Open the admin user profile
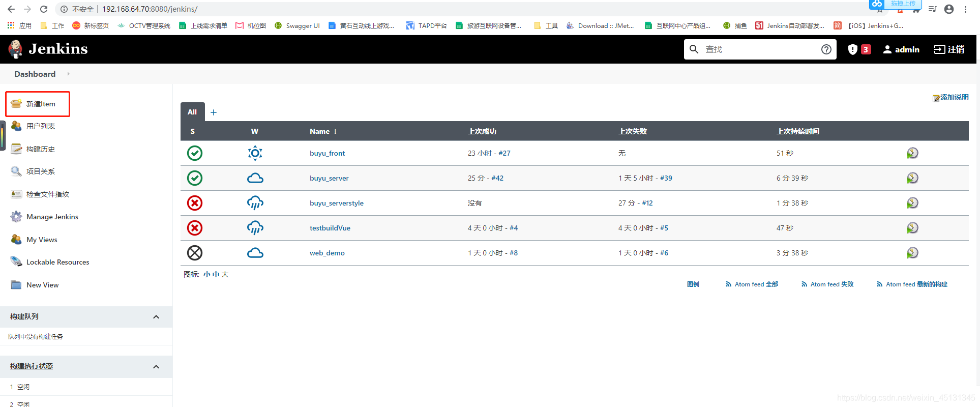This screenshot has height=407, width=980. click(901, 49)
